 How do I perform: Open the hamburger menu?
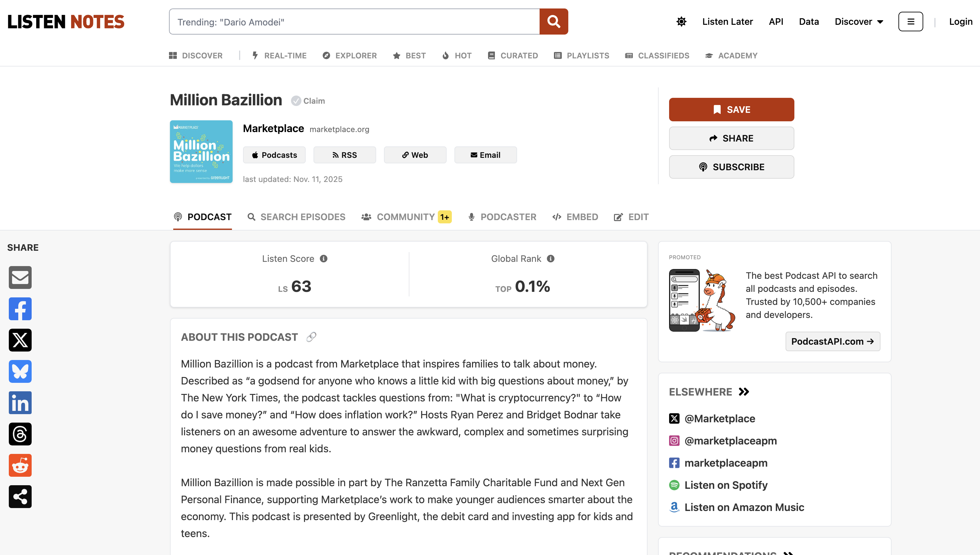(911, 22)
